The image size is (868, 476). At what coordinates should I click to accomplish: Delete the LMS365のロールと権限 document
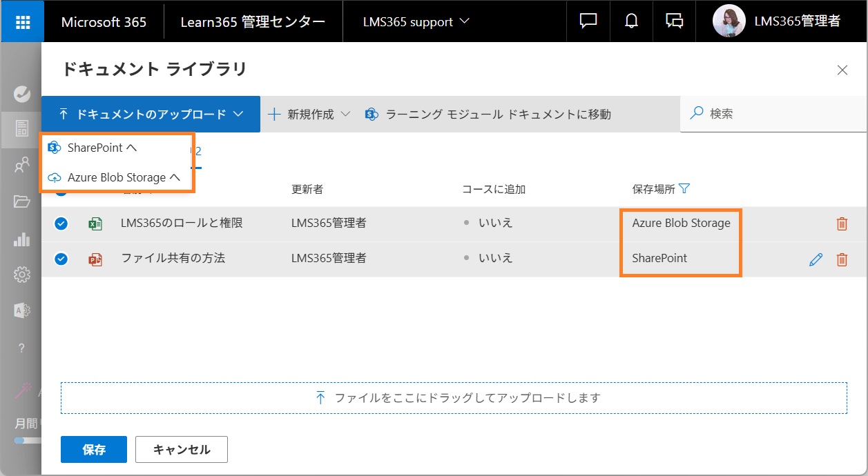(842, 224)
